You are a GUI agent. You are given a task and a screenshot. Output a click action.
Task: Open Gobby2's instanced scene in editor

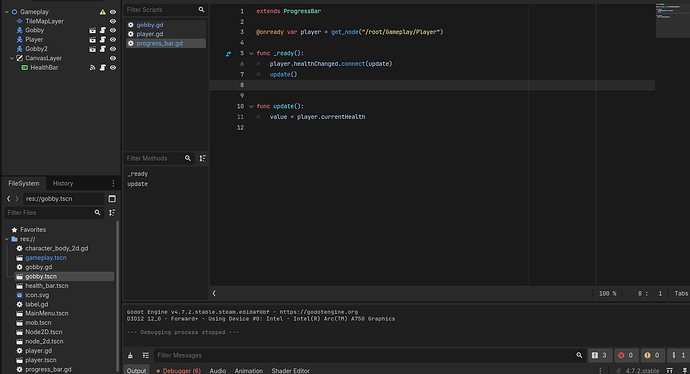[92, 49]
